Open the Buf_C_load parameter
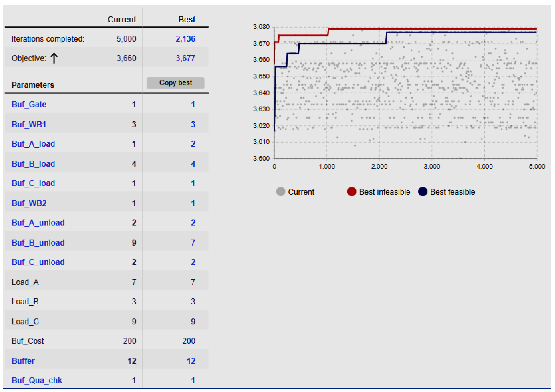This screenshot has width=555, height=392. (x=33, y=183)
